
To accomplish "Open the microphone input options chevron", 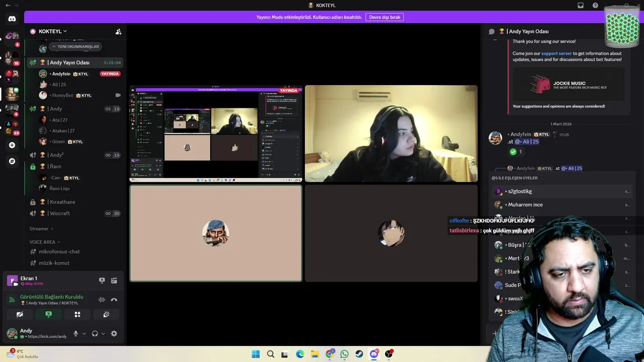I will [84, 333].
